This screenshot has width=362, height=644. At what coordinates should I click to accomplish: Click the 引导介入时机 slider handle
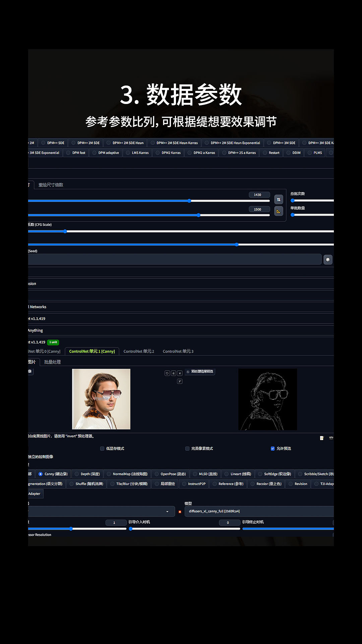131,529
